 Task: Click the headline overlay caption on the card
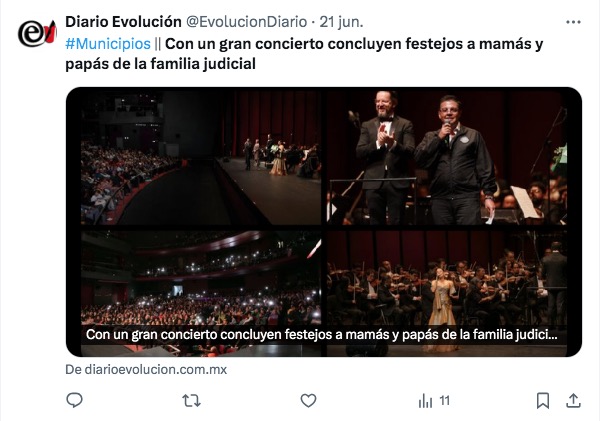[x=321, y=335]
